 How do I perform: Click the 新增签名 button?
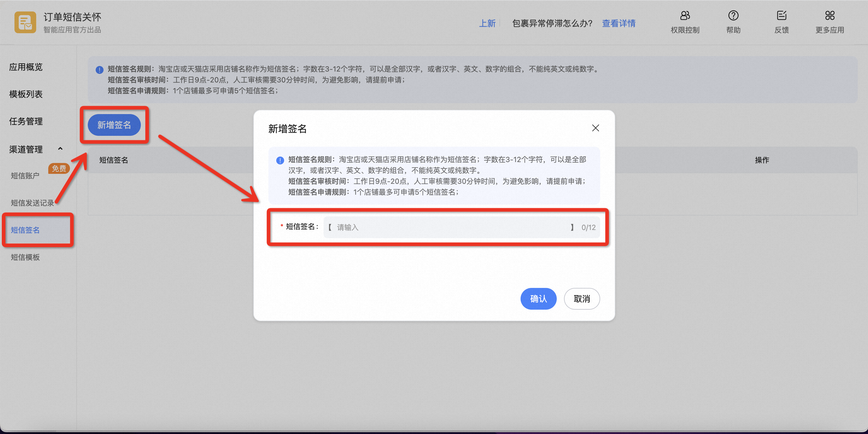(114, 125)
